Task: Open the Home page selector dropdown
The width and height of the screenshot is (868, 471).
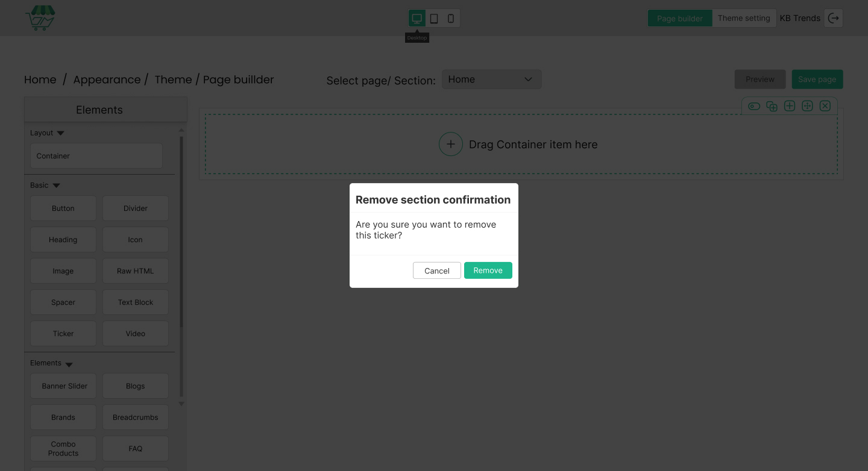Action: coord(492,80)
